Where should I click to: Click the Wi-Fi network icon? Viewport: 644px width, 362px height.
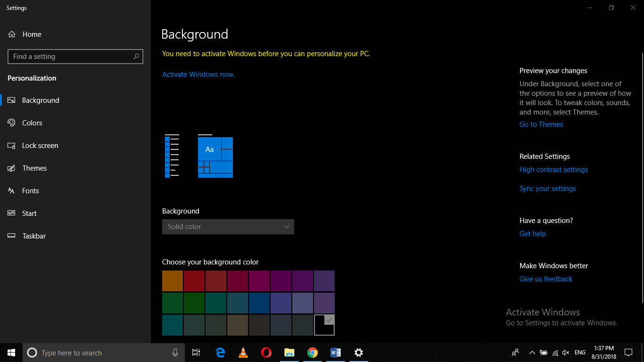click(x=555, y=353)
